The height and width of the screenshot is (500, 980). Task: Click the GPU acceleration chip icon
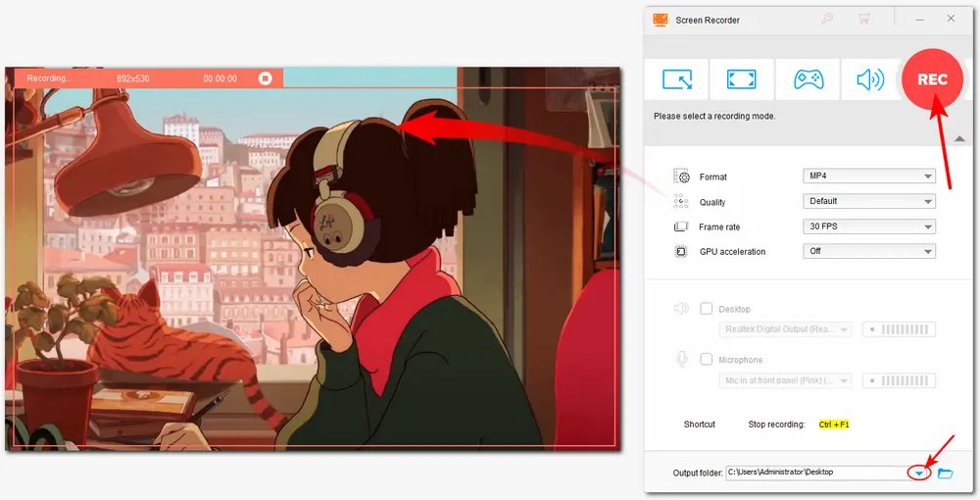tap(681, 251)
